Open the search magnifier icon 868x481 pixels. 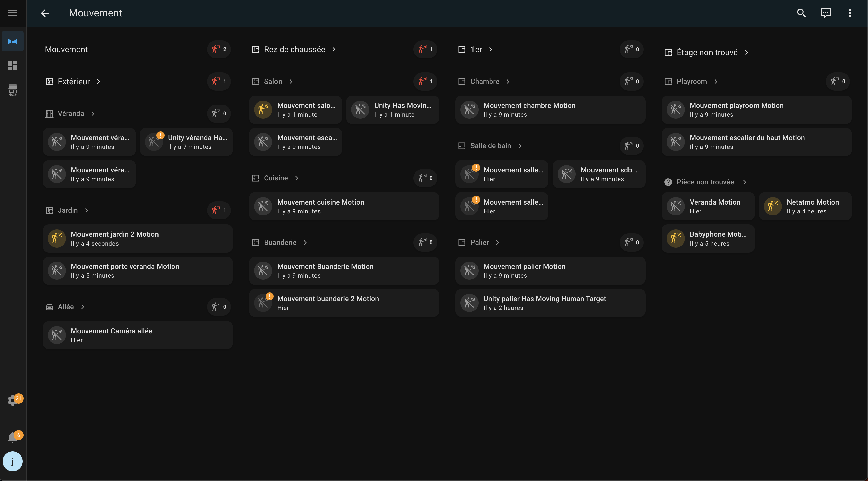click(x=801, y=13)
